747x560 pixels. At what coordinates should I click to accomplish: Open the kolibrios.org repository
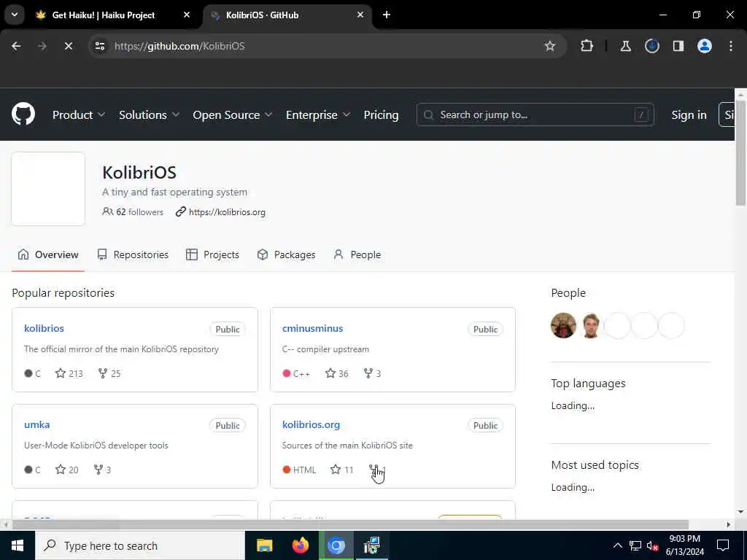click(311, 424)
